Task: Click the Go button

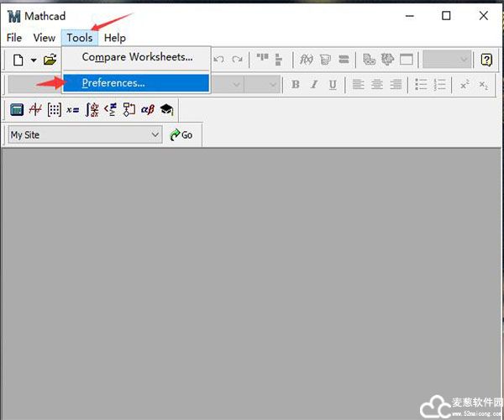Action: click(181, 135)
